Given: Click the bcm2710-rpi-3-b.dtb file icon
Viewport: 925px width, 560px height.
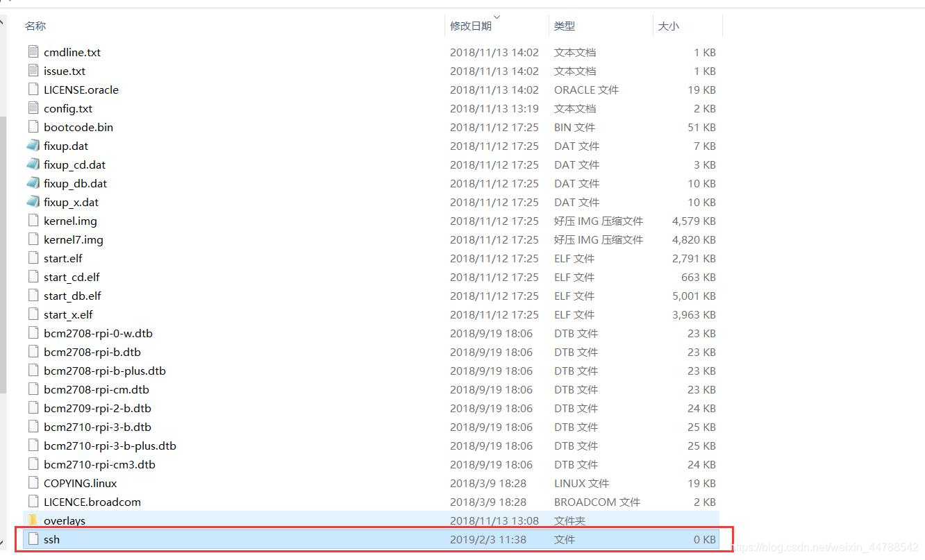Looking at the screenshot, I should 33,426.
